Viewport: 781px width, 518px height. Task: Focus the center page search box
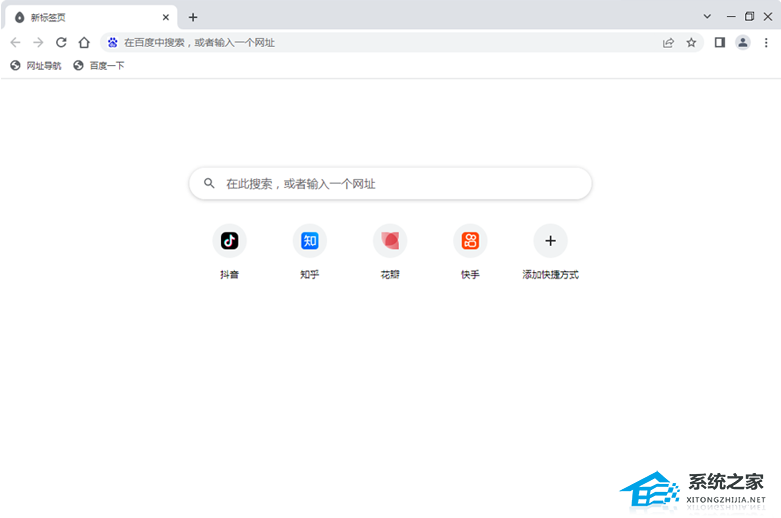[x=390, y=184]
